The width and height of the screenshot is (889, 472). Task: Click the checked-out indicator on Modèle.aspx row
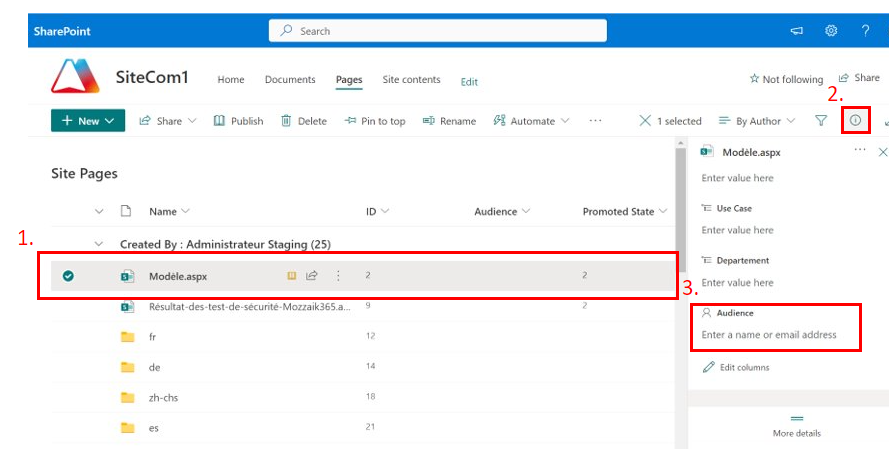coord(291,275)
